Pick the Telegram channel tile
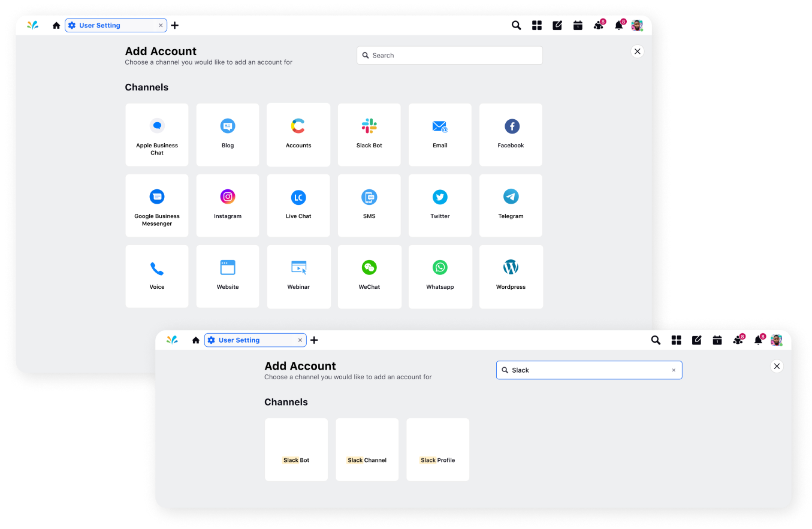Image resolution: width=812 pixels, height=529 pixels. pos(511,205)
